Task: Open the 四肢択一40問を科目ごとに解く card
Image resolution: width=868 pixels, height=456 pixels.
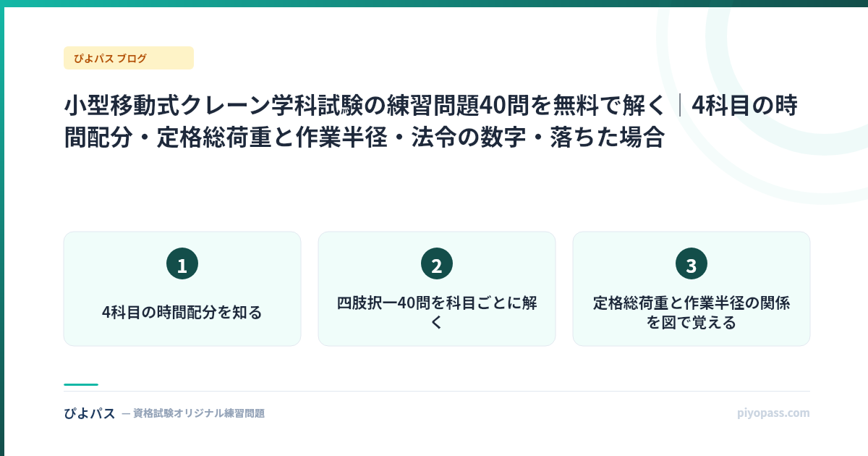Action: [437, 289]
